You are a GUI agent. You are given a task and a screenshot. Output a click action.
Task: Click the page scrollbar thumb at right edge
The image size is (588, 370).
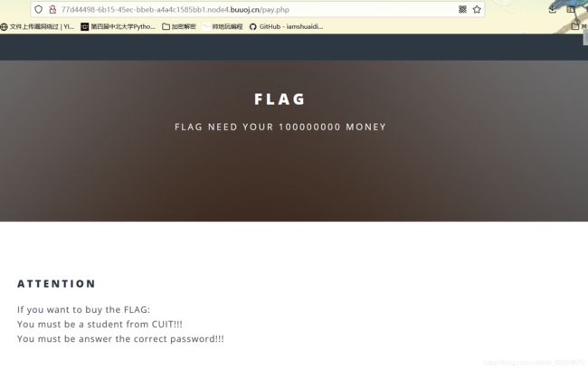[585, 37]
